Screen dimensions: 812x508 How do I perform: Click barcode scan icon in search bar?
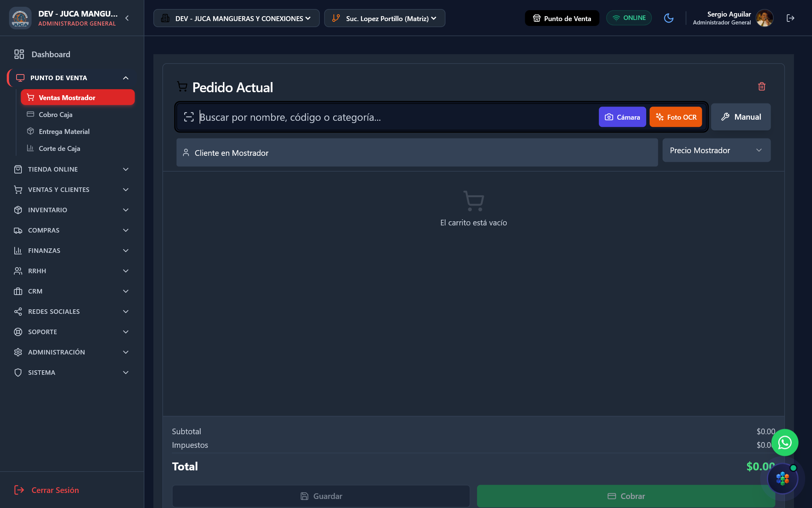[x=189, y=117]
